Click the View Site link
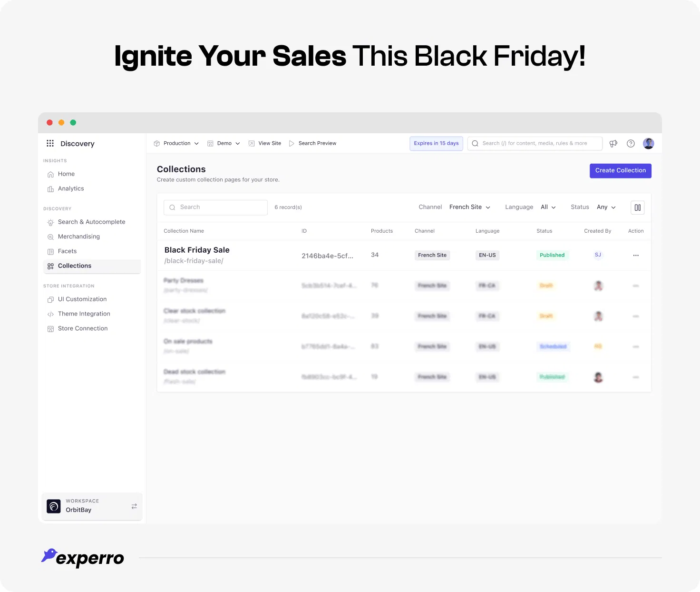This screenshot has width=700, height=592. (x=269, y=143)
